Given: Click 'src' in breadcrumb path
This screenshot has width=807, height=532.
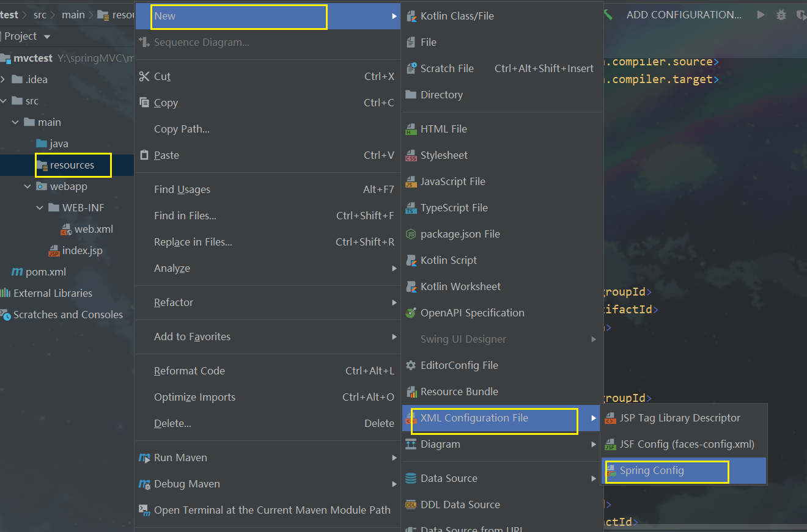Looking at the screenshot, I should 40,15.
